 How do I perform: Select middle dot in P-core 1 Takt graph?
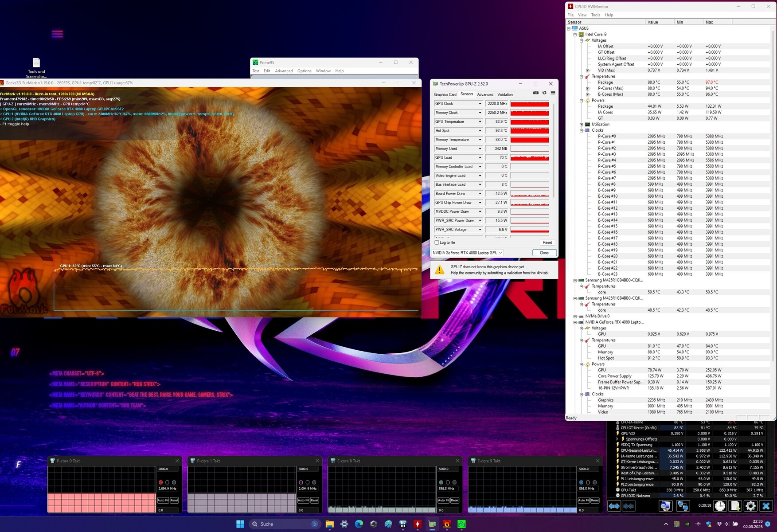[308, 482]
